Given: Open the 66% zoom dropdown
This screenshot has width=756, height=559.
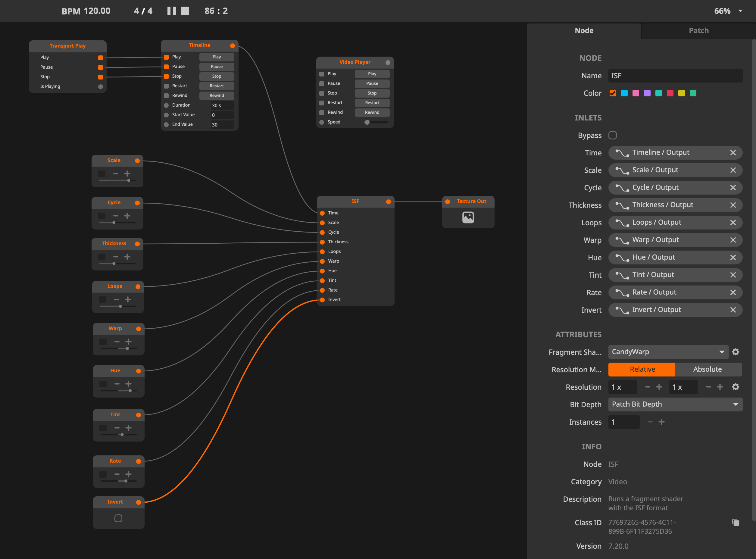Looking at the screenshot, I should pyautogui.click(x=740, y=11).
